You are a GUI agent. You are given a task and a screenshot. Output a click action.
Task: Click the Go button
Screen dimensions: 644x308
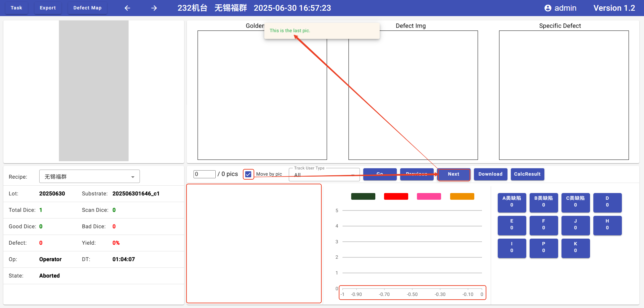click(380, 174)
